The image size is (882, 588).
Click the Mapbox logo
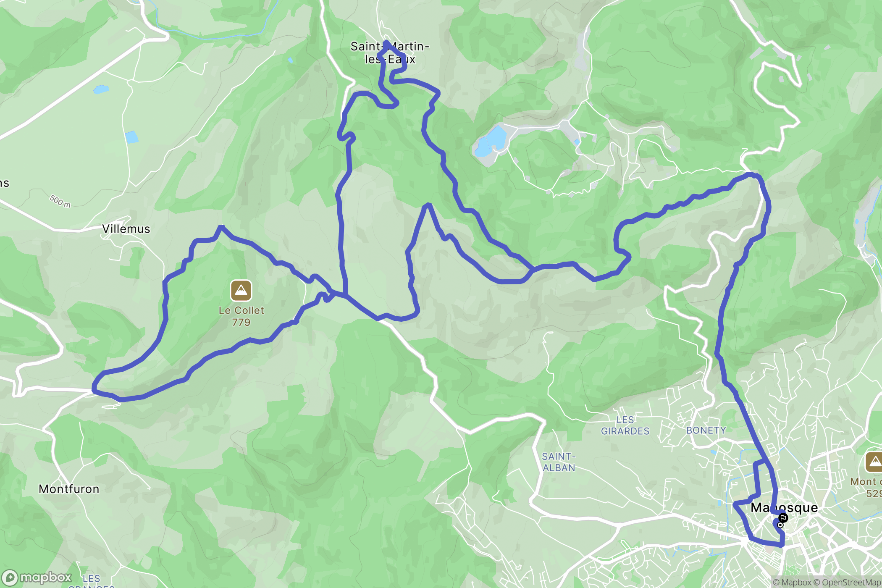(37, 578)
